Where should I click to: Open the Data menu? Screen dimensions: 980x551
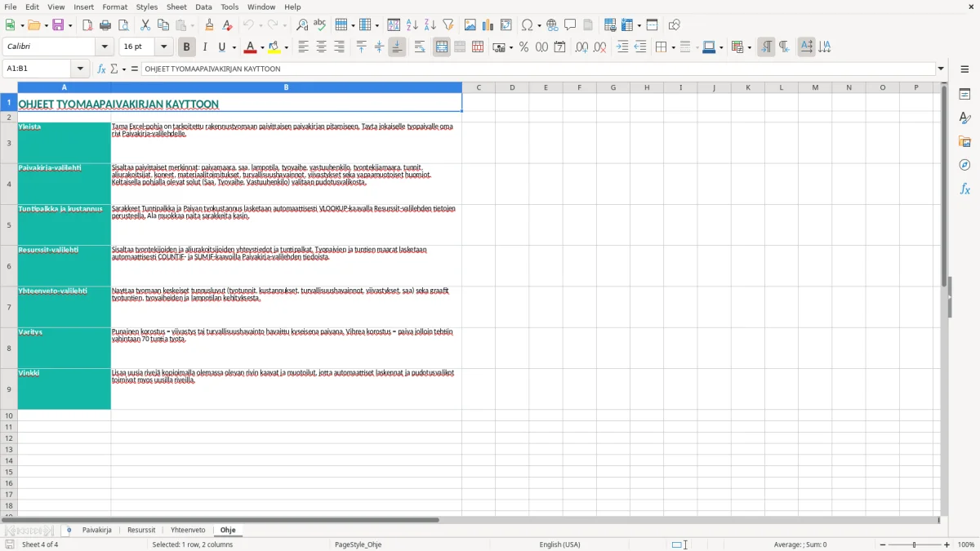point(203,7)
